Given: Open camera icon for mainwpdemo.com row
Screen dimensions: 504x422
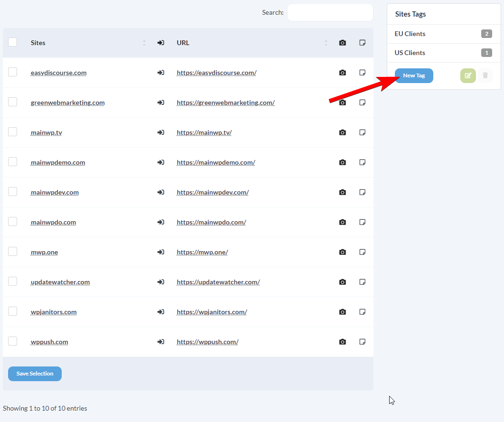Looking at the screenshot, I should pos(342,162).
